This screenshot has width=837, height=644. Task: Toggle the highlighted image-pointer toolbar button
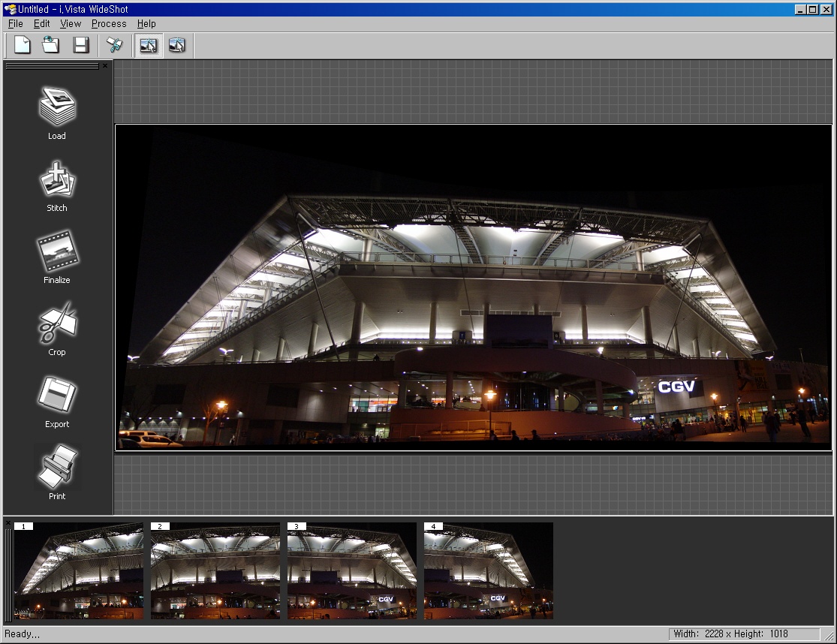(x=148, y=45)
